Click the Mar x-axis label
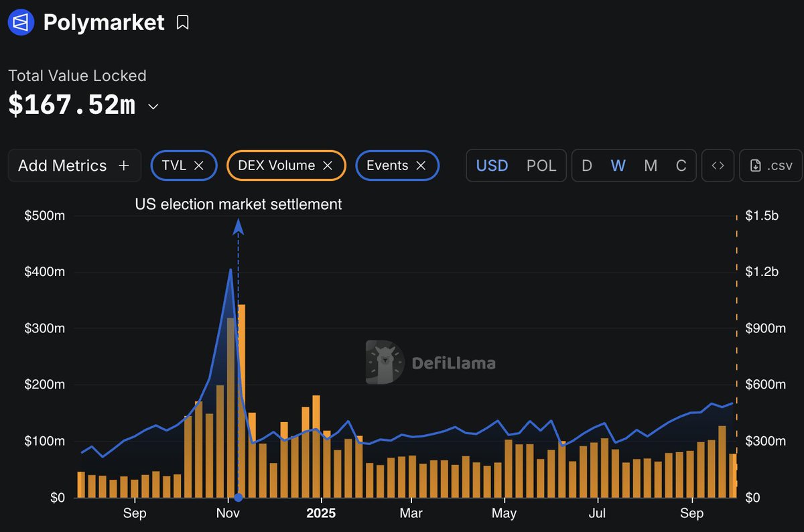This screenshot has height=532, width=804. tap(411, 514)
